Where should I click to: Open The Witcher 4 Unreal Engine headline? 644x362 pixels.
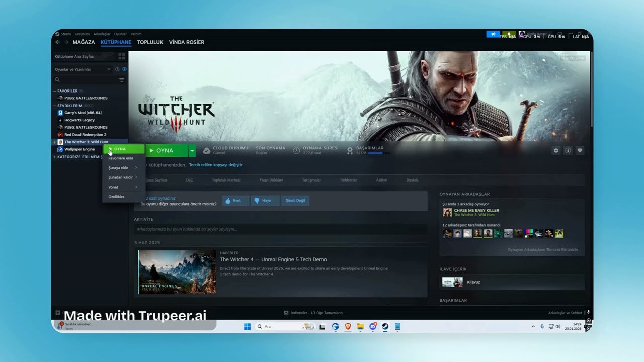273,260
